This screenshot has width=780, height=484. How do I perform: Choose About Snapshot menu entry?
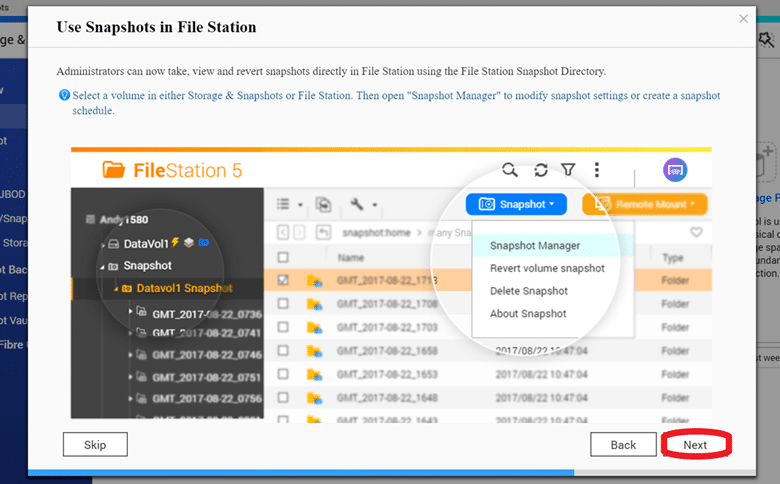(528, 313)
